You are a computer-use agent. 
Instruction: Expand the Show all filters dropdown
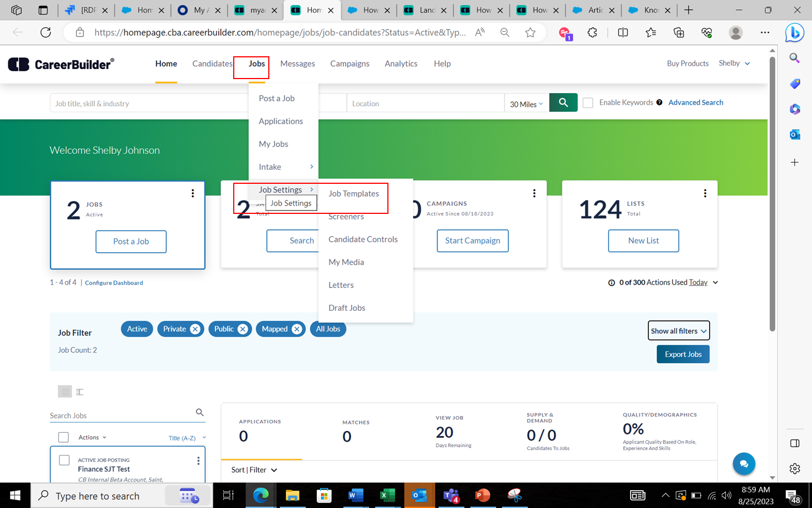678,330
